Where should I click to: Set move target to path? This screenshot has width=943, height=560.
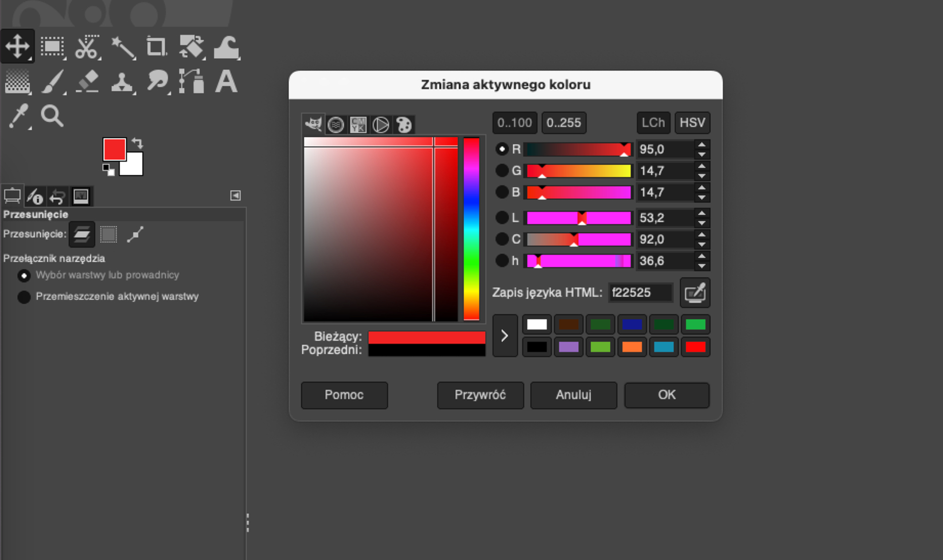(135, 235)
